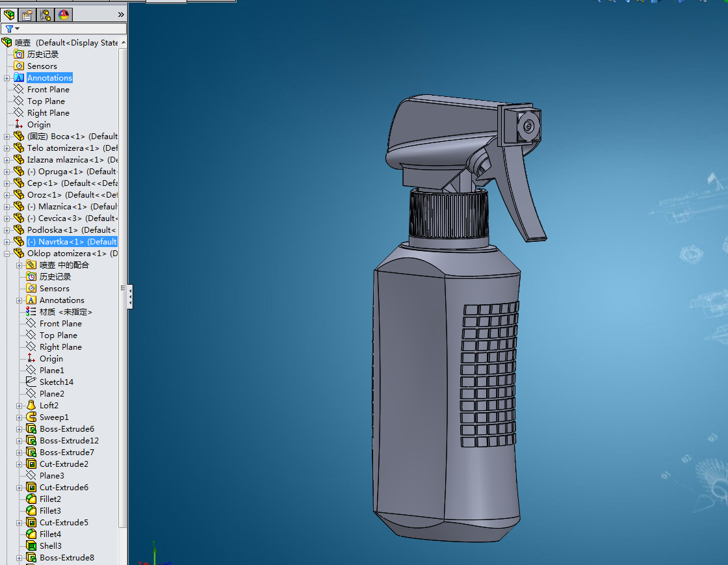This screenshot has height=565, width=728.
Task: Click the Fillet2 feature icon
Action: (x=31, y=499)
